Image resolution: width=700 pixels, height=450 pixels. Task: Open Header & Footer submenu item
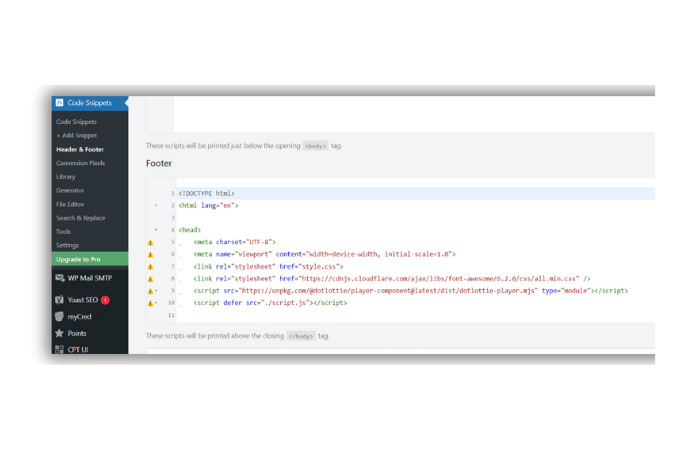tap(80, 149)
